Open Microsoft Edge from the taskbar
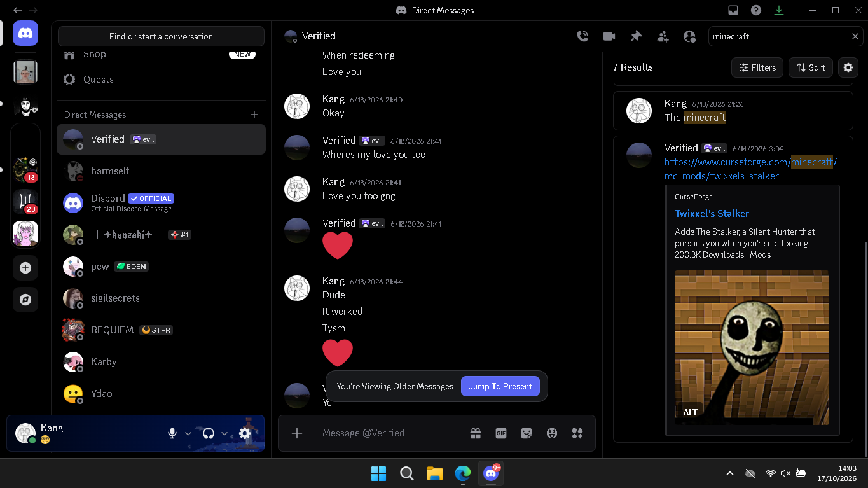Screen dimensions: 868x488 463,473
